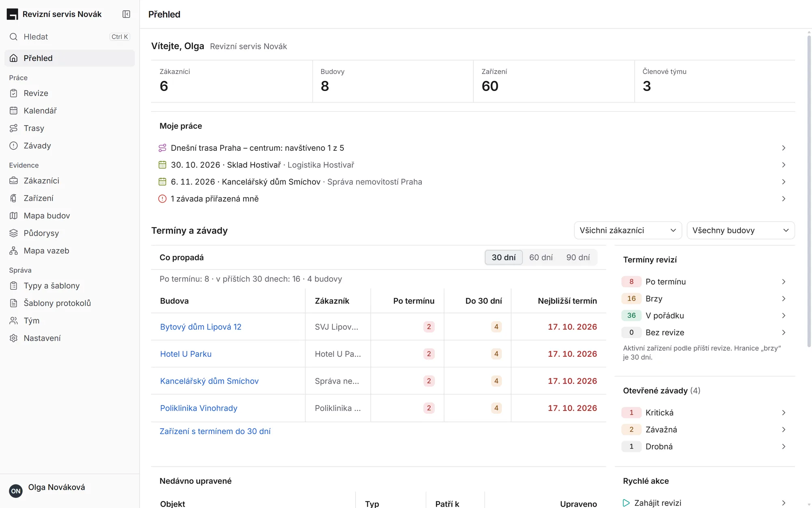Click the Šablony protokolů document icon
Viewport: 812px width, 508px height.
(13, 303)
